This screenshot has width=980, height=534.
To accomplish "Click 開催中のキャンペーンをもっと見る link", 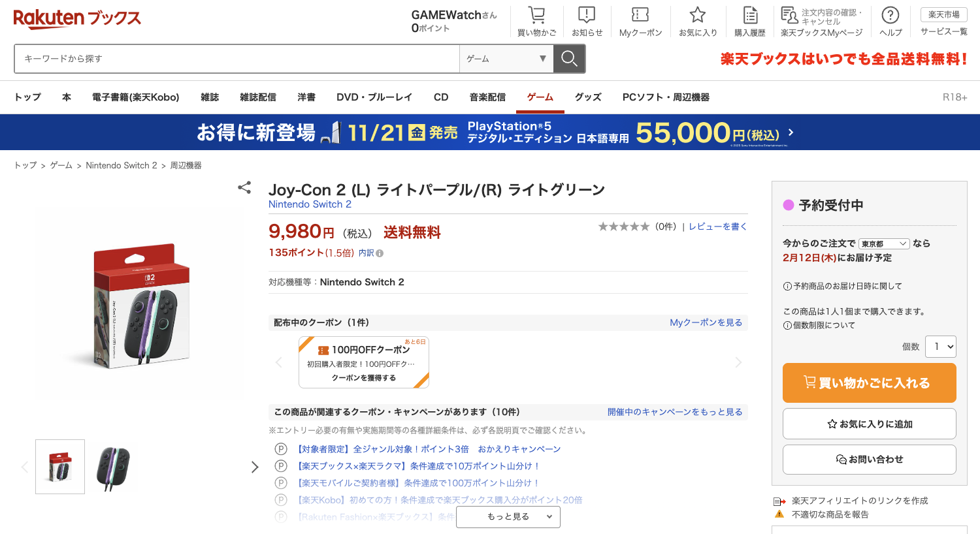I will pyautogui.click(x=675, y=412).
